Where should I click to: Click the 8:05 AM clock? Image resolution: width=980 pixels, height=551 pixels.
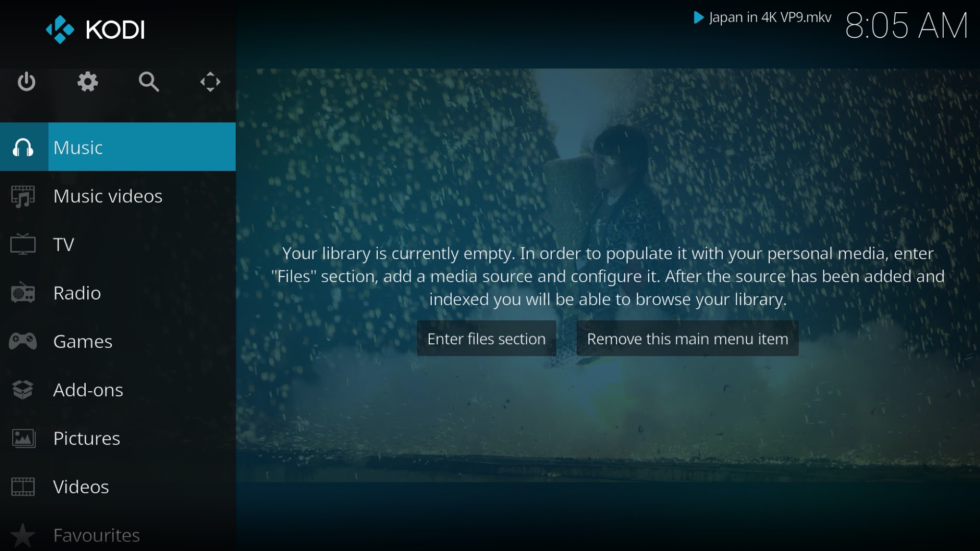(906, 25)
